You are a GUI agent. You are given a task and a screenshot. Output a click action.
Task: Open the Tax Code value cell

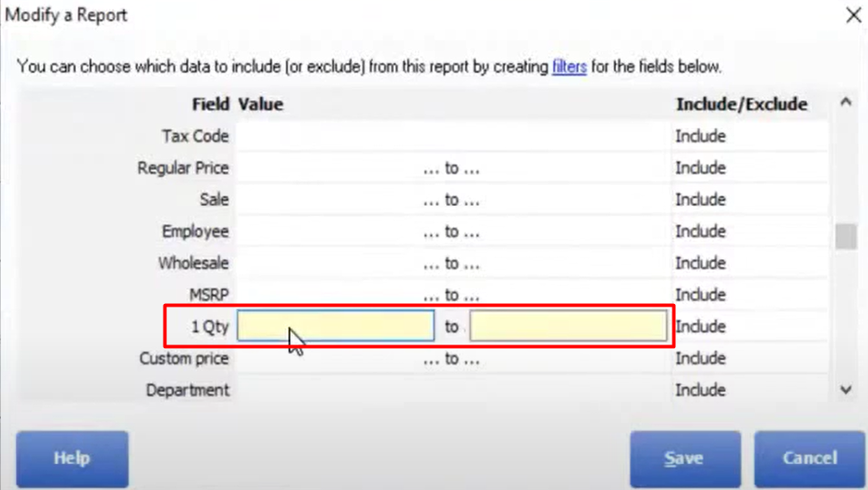click(452, 136)
